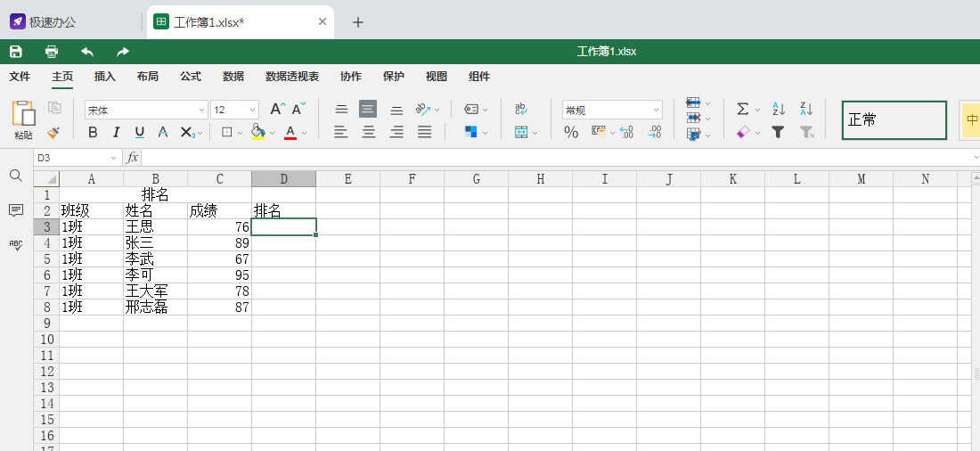Toggle Align Left for the cell text
This screenshot has height=451, width=980.
[340, 132]
